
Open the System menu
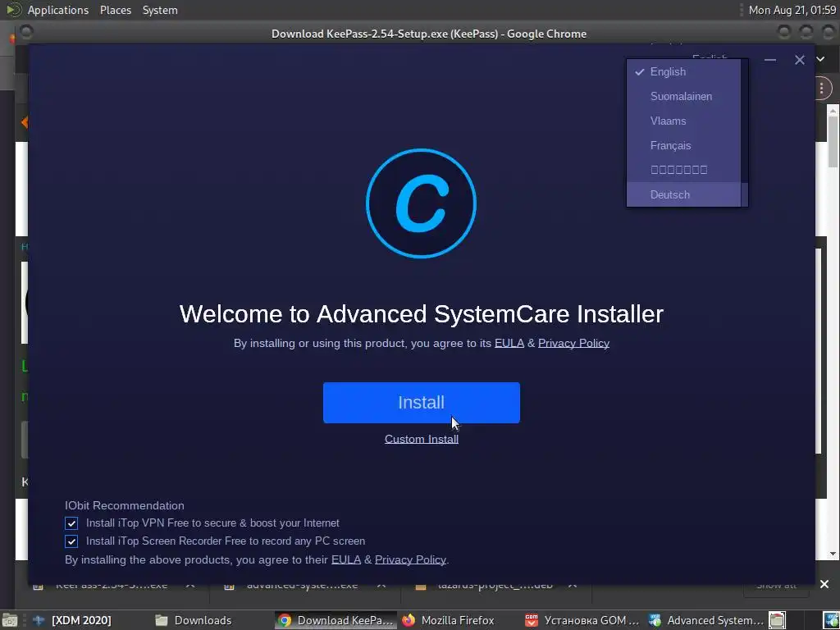tap(160, 10)
